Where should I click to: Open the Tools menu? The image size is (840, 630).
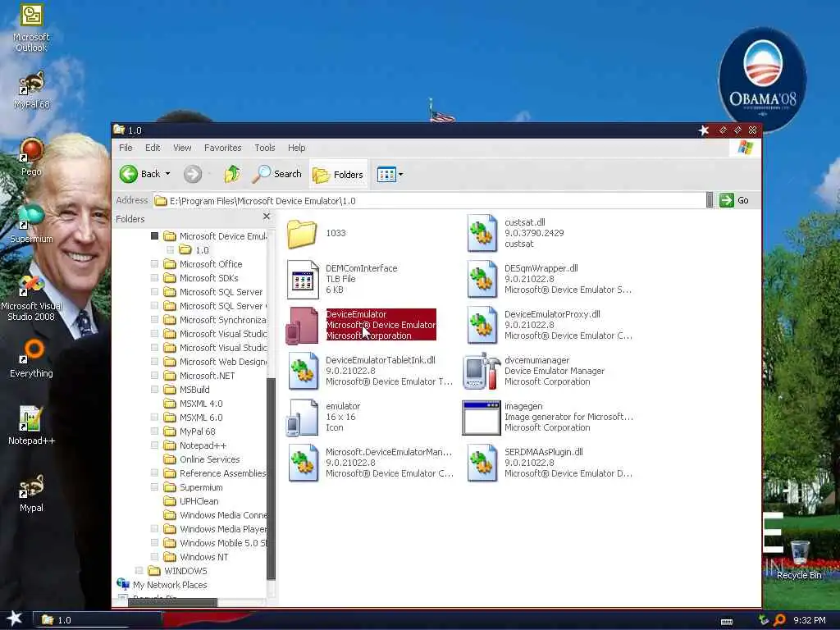(265, 148)
